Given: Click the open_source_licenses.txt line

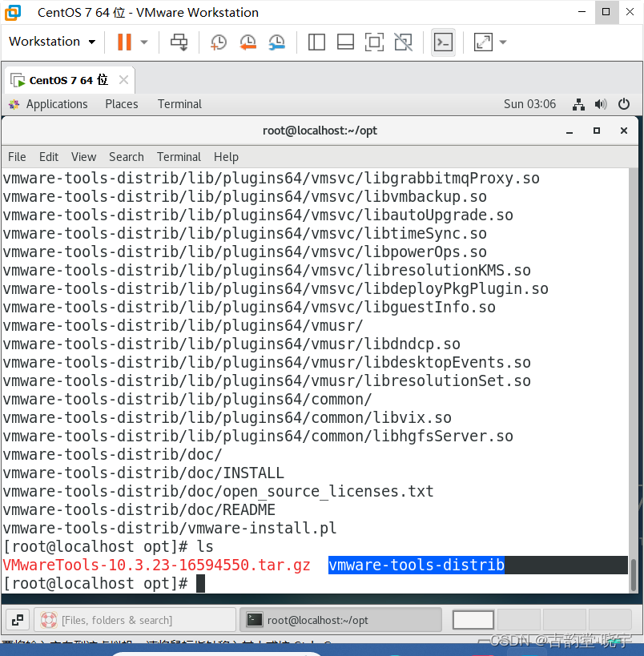Looking at the screenshot, I should click(x=218, y=491).
